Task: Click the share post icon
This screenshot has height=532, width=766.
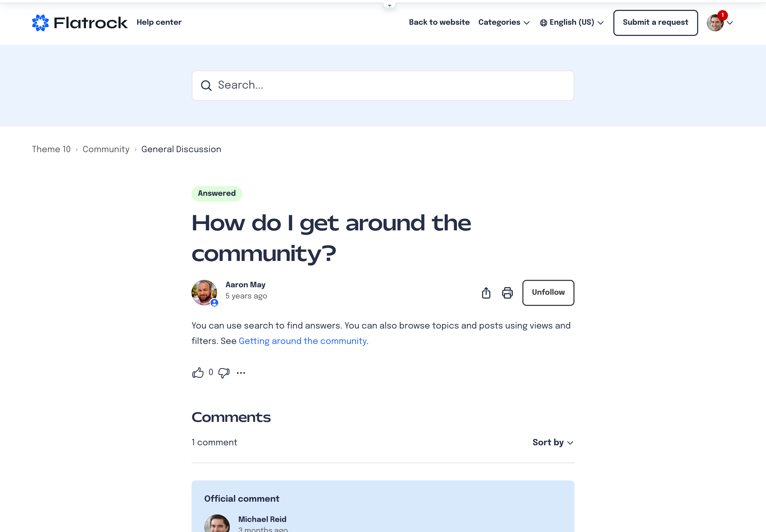Action: [x=486, y=293]
